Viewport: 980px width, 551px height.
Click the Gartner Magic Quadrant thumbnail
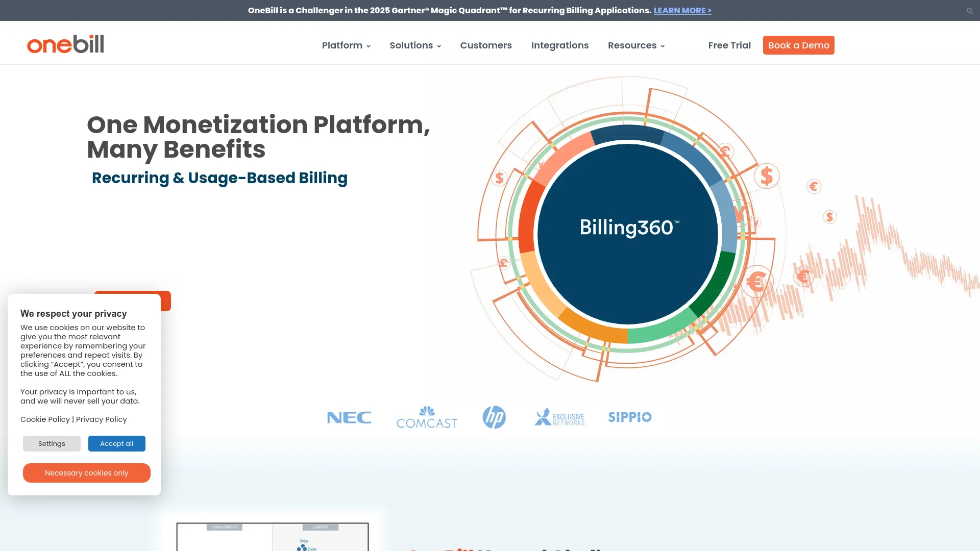click(273, 537)
